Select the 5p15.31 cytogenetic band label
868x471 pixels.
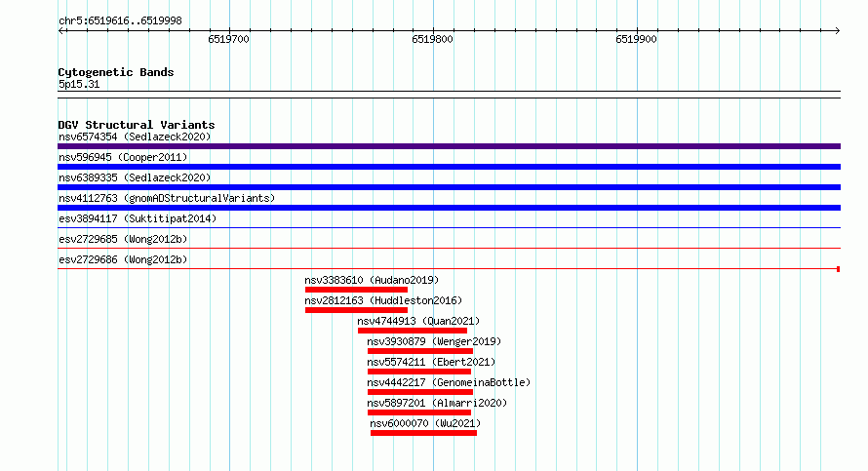[x=79, y=84]
